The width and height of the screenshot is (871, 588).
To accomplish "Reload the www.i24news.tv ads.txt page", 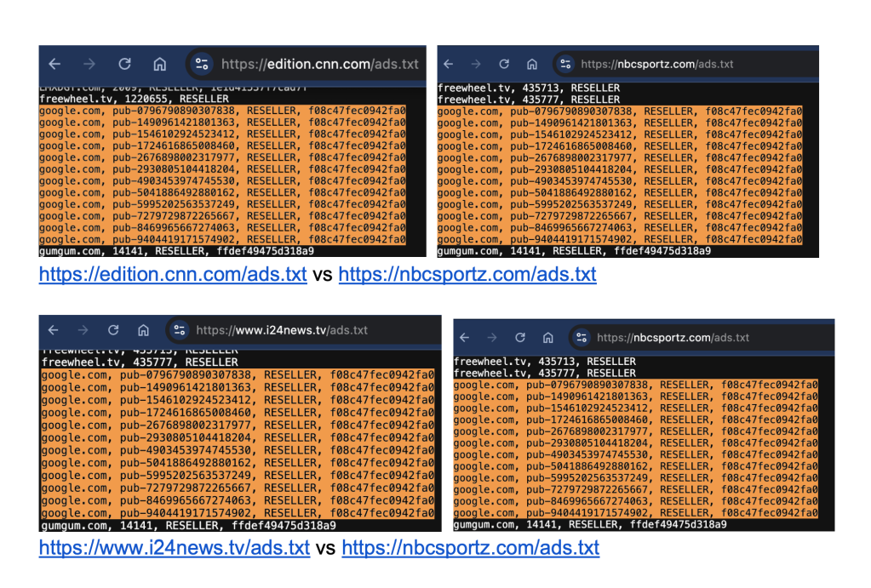I will pos(112,330).
